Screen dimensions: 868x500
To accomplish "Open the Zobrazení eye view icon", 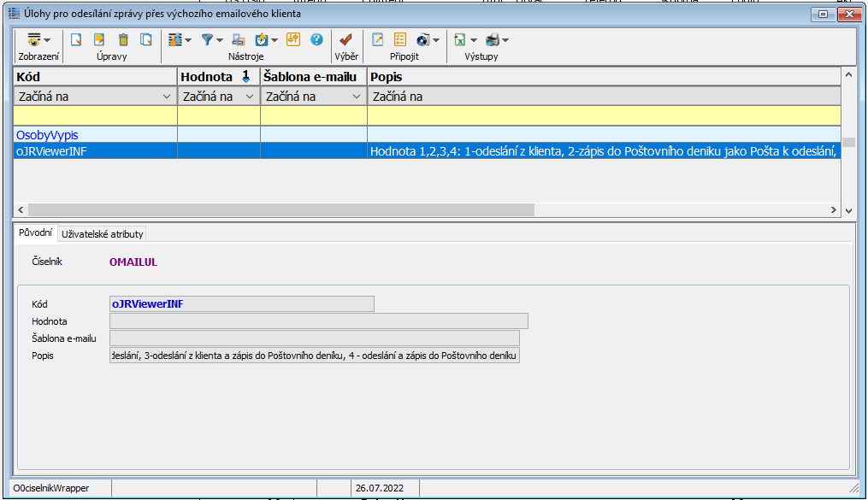I will click(34, 40).
